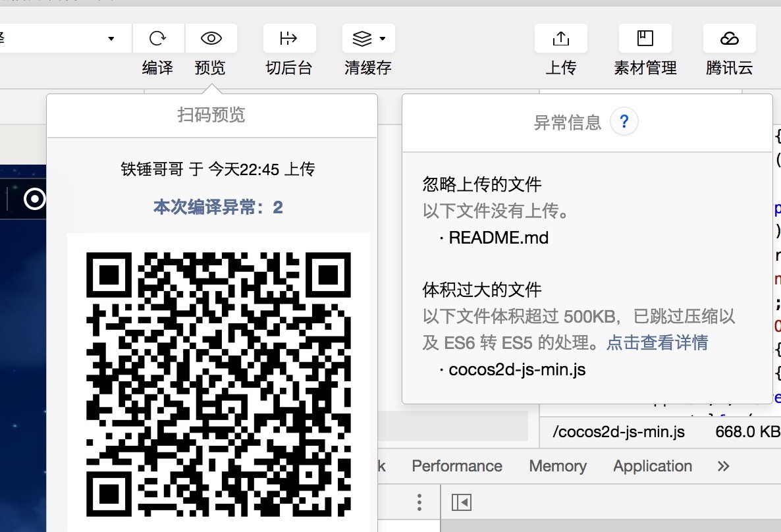Open the Tencent Cloud (腾讯云) icon
781x532 pixels.
point(729,38)
